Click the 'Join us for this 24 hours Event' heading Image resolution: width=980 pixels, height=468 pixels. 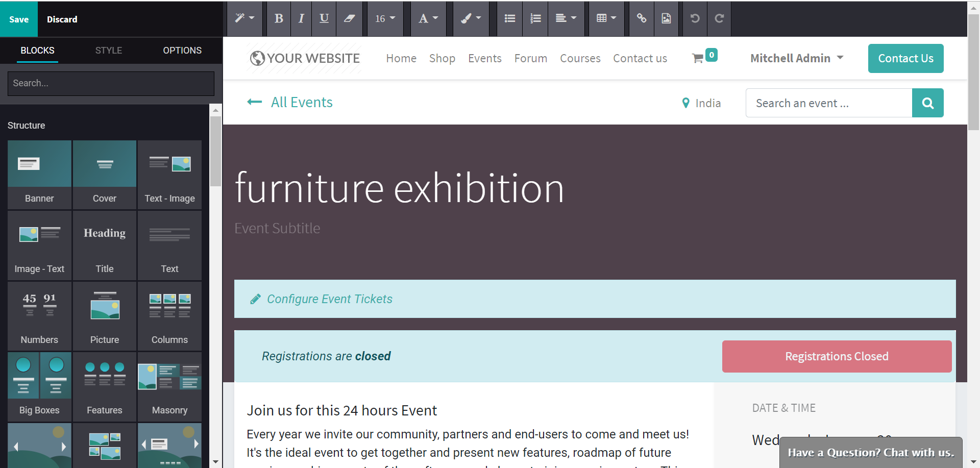(341, 410)
